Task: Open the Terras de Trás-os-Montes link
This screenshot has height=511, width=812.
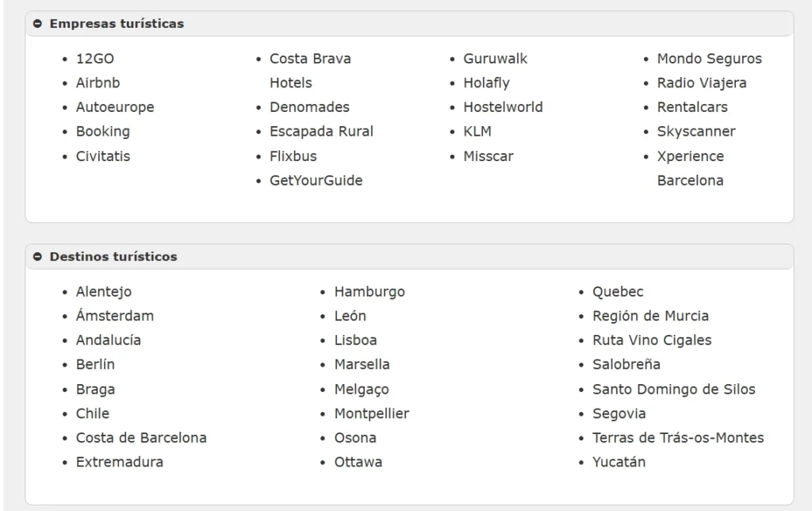Action: [x=678, y=438]
